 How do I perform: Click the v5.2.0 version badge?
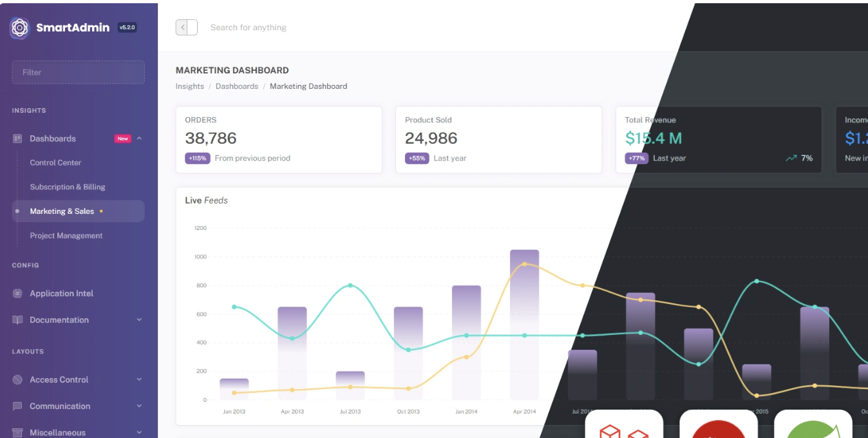[127, 28]
